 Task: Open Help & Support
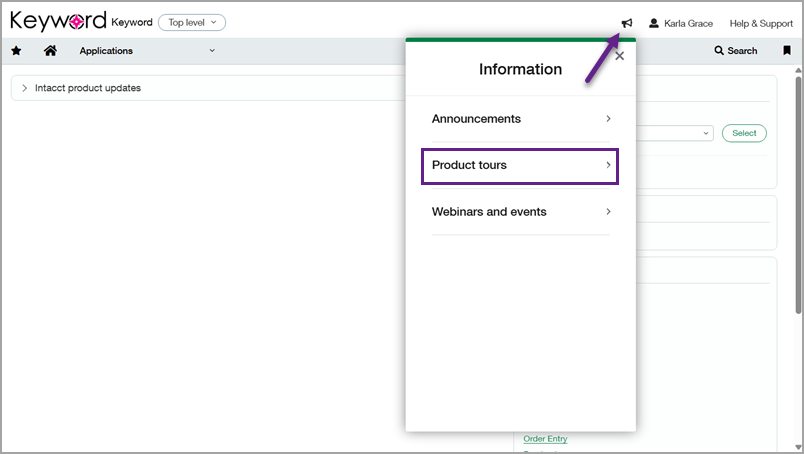pyautogui.click(x=760, y=23)
